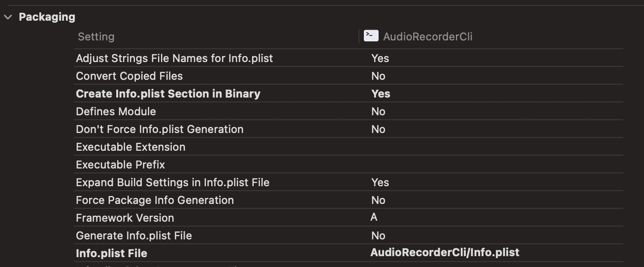Edit Framework Version value A
Image resolution: width=644 pixels, height=267 pixels.
pos(374,217)
